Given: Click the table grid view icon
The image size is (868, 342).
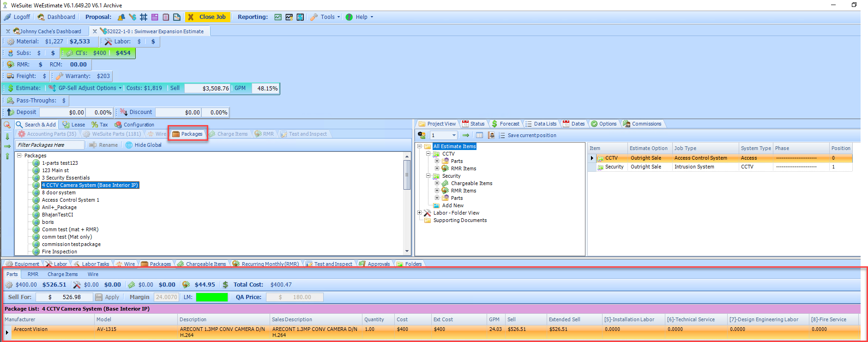Looking at the screenshot, I should coord(479,135).
